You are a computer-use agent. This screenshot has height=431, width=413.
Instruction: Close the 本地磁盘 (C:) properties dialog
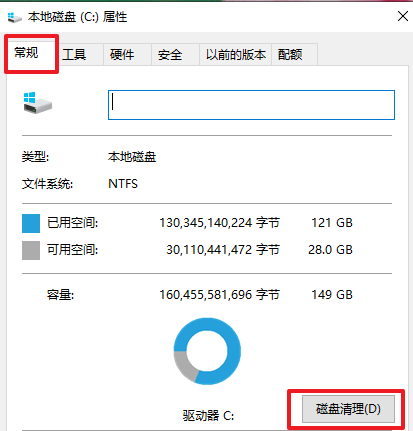(403, 16)
